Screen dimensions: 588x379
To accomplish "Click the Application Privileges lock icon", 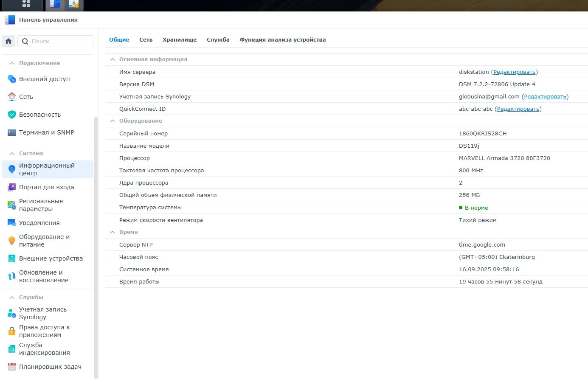I will [x=12, y=331].
